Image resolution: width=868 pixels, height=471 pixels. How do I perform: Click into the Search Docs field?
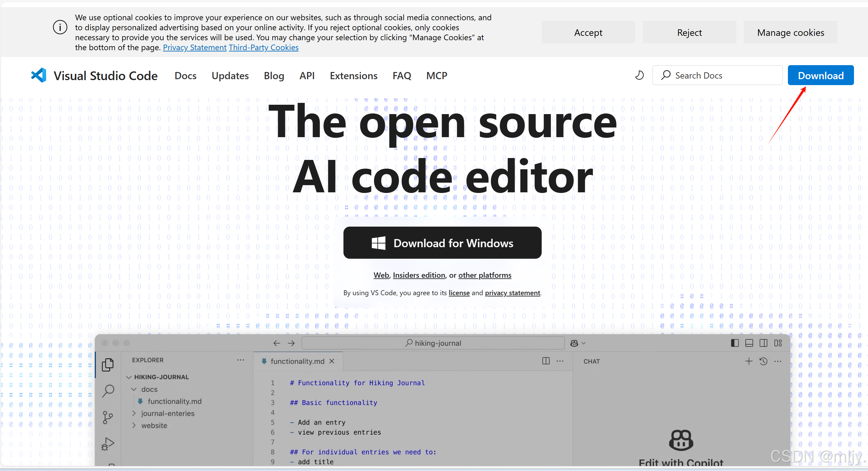718,75
